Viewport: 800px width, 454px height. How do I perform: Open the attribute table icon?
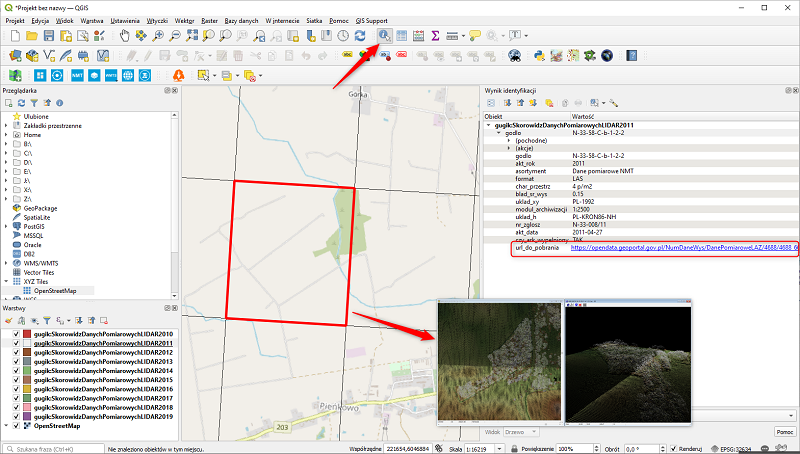coord(402,35)
